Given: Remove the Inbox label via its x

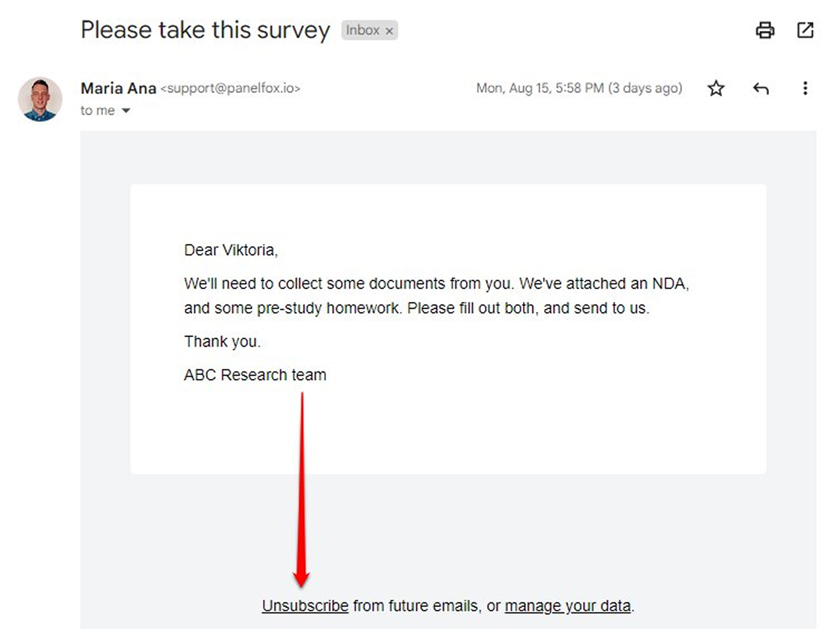Looking at the screenshot, I should (389, 31).
